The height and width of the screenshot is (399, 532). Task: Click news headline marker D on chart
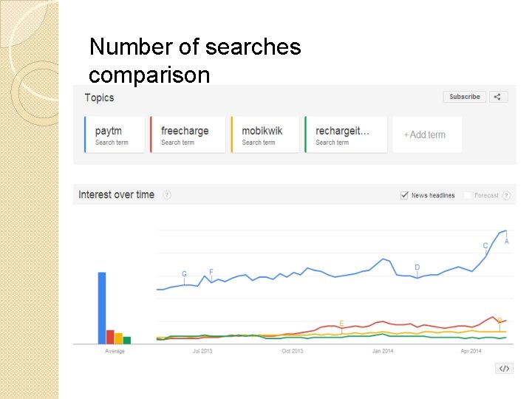[417, 267]
